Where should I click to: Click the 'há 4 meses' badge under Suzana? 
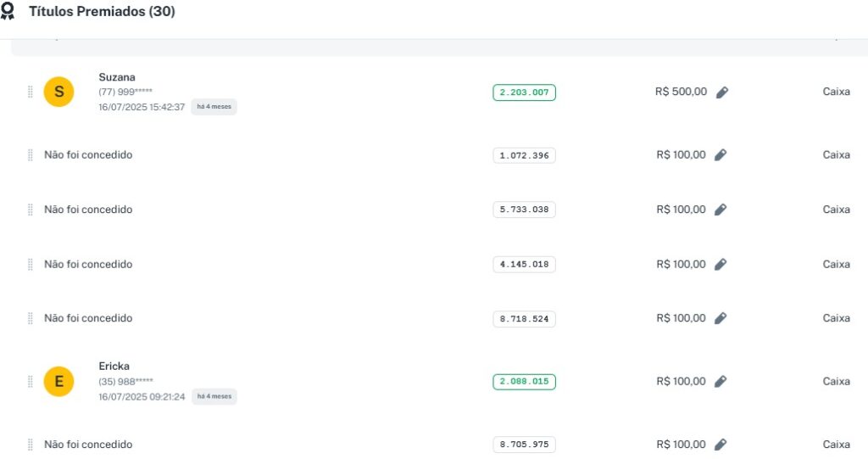[x=214, y=107]
